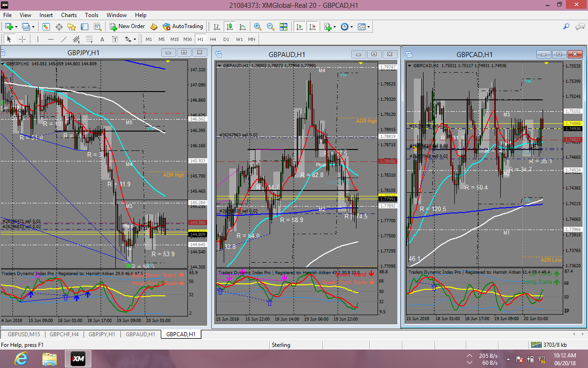Expand the templates dropdown arrow
The width and height of the screenshot is (588, 368).
coord(368,27)
